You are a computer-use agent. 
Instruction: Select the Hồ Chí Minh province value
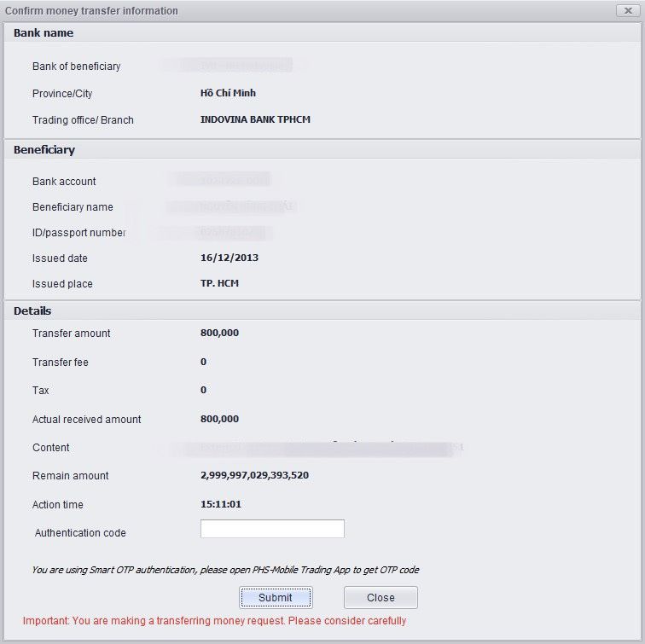[x=228, y=93]
